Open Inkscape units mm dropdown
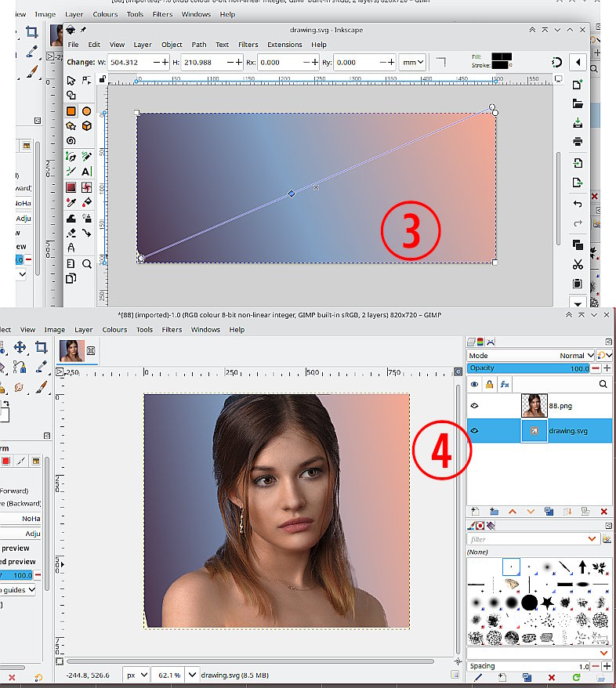 click(412, 63)
